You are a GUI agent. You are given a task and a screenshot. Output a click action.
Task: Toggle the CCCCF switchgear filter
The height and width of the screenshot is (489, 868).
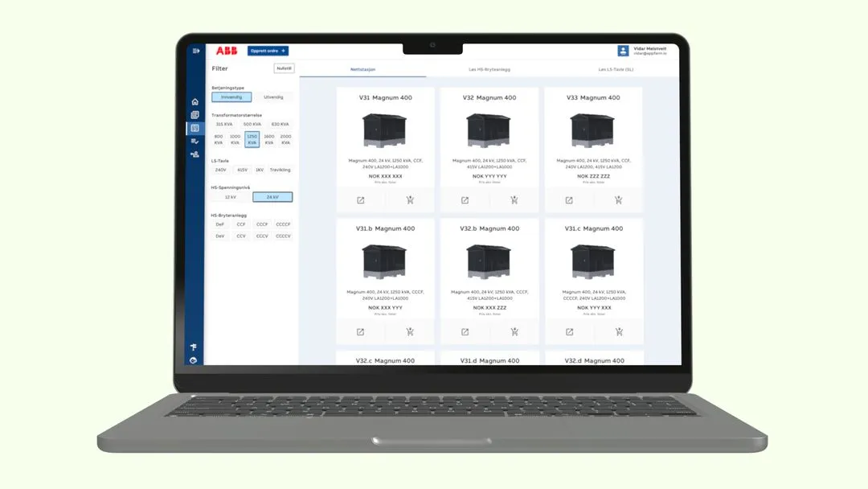pyautogui.click(x=283, y=224)
